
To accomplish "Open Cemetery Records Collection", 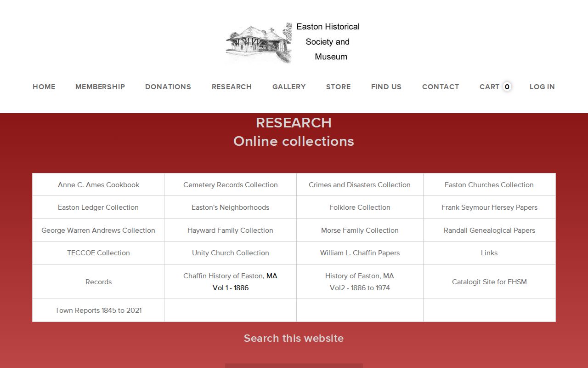I will click(x=231, y=185).
